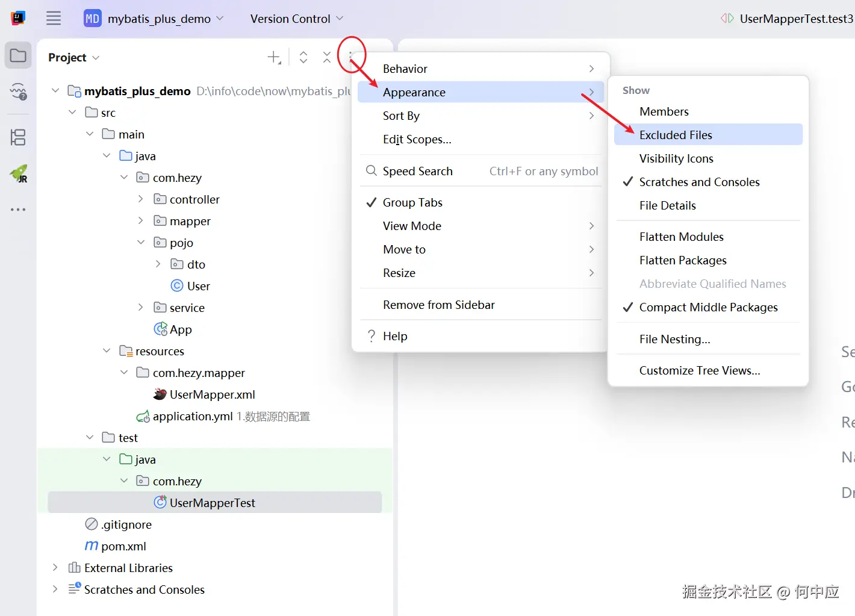Open the Project tool window folder icon
Viewport: 855px width, 616px height.
click(18, 56)
